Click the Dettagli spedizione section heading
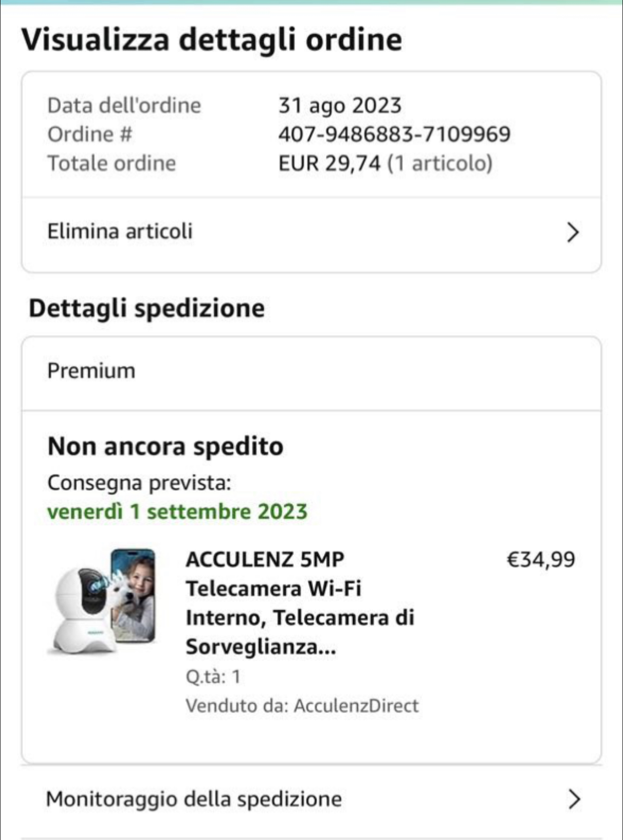 click(147, 308)
